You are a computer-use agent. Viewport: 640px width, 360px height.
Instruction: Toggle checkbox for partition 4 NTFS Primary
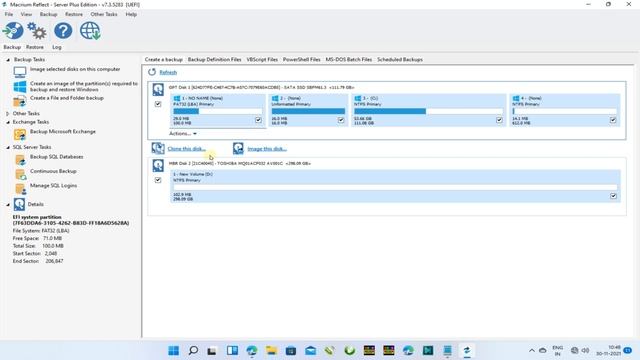pyautogui.click(x=613, y=120)
